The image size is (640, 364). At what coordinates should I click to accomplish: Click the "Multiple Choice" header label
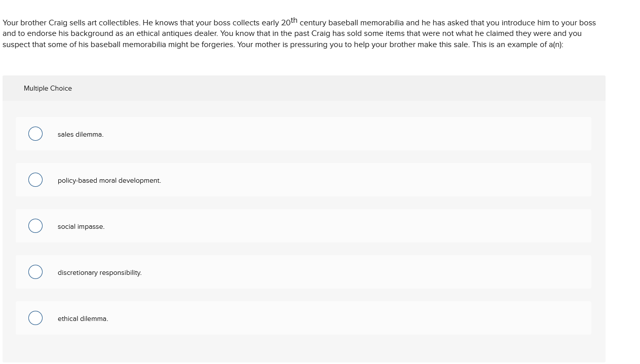pos(48,88)
